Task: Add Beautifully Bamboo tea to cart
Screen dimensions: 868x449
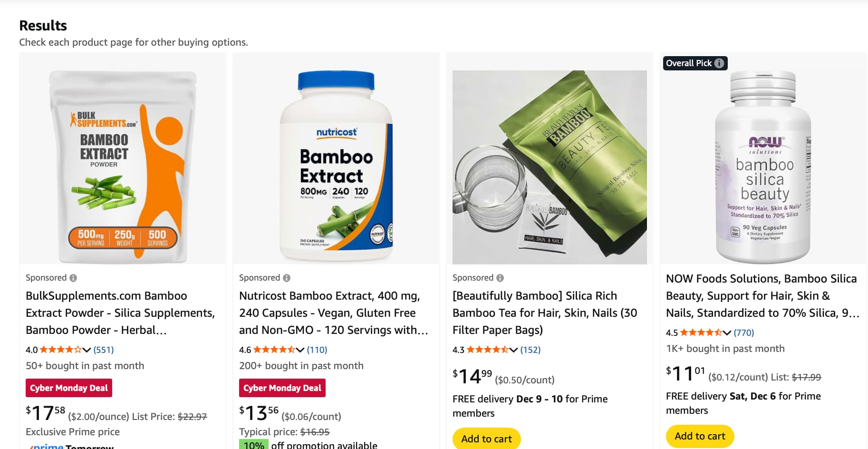Action: [486, 439]
